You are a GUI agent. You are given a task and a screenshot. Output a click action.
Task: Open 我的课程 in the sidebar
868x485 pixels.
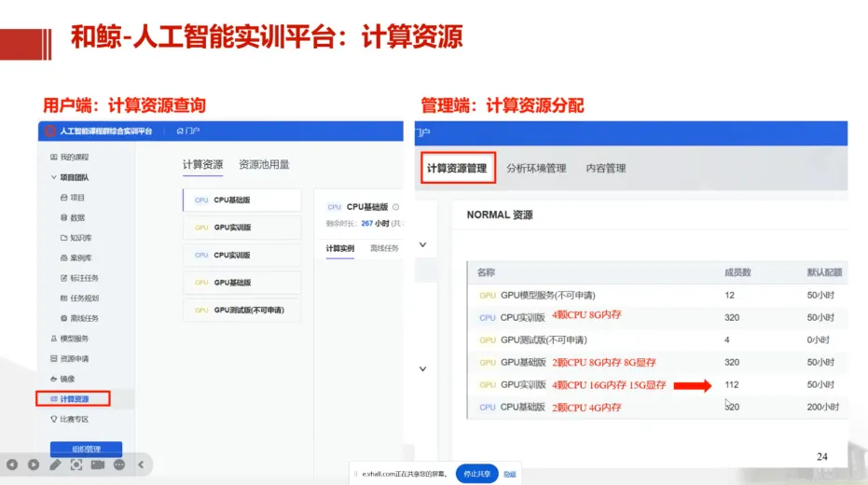(x=70, y=158)
